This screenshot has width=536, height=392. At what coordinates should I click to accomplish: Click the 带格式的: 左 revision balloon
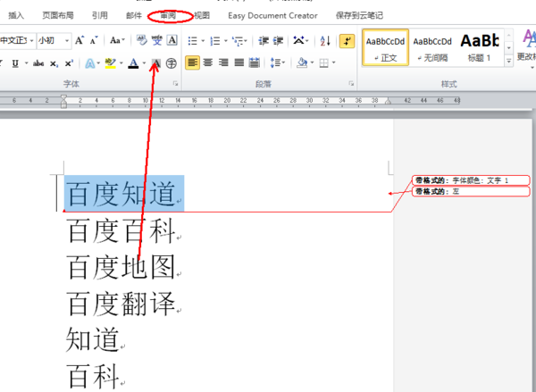pyautogui.click(x=471, y=191)
